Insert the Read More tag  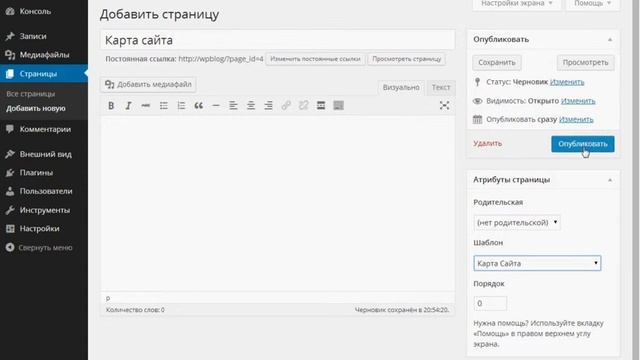[321, 106]
